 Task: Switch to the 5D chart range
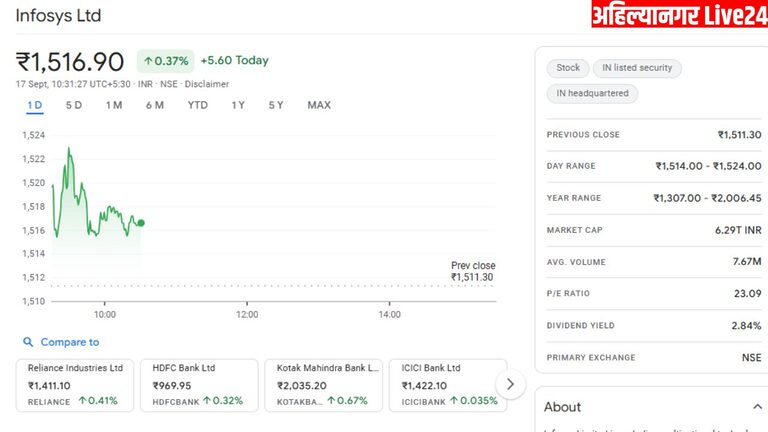74,105
